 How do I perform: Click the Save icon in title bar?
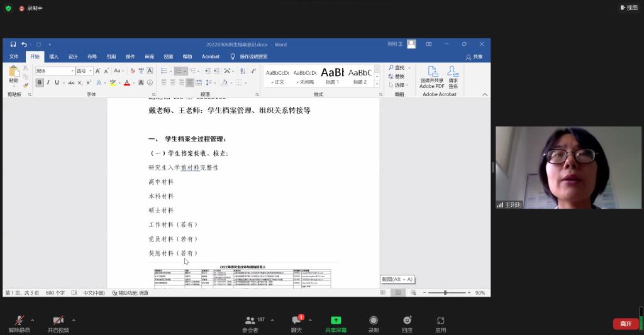coord(13,45)
